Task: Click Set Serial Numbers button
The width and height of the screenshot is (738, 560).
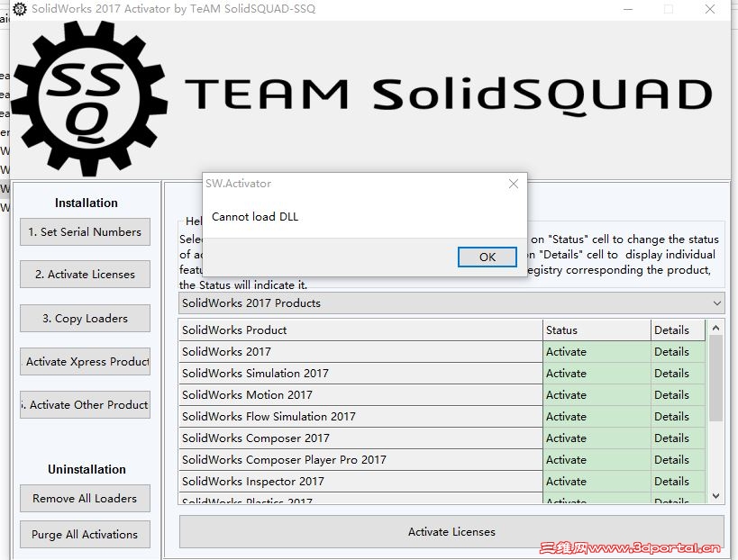Action: point(86,231)
